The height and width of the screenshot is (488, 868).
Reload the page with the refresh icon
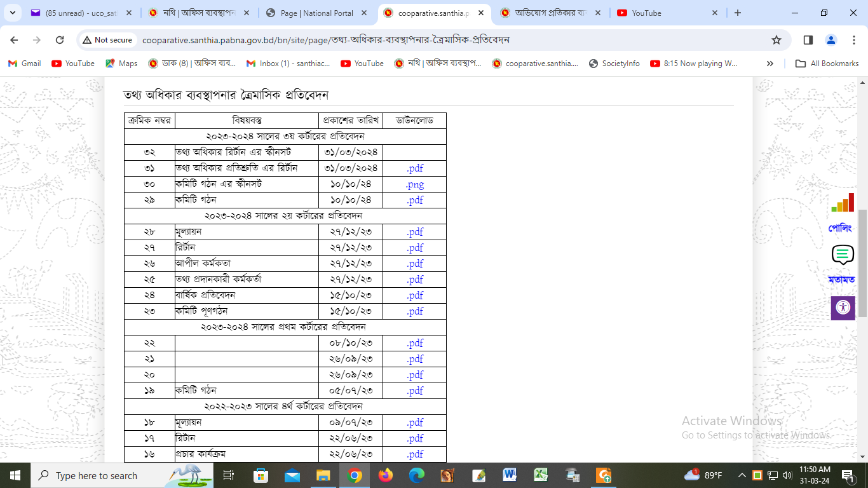(x=60, y=40)
